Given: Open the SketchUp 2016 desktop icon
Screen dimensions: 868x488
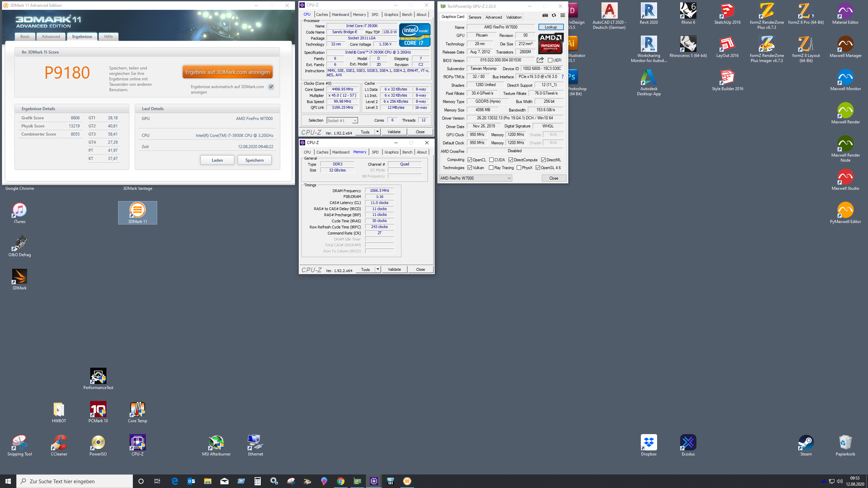Looking at the screenshot, I should click(727, 14).
